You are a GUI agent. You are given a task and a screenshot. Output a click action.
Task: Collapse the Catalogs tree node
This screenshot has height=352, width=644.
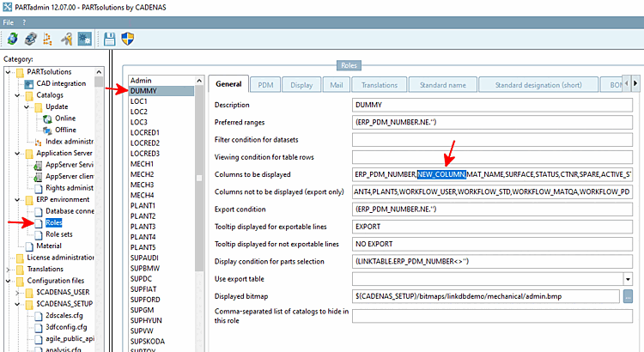(x=17, y=95)
